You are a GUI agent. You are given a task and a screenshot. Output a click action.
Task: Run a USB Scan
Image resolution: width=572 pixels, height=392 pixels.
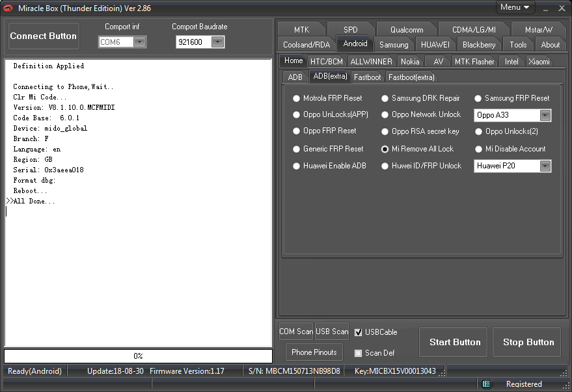pyautogui.click(x=332, y=332)
